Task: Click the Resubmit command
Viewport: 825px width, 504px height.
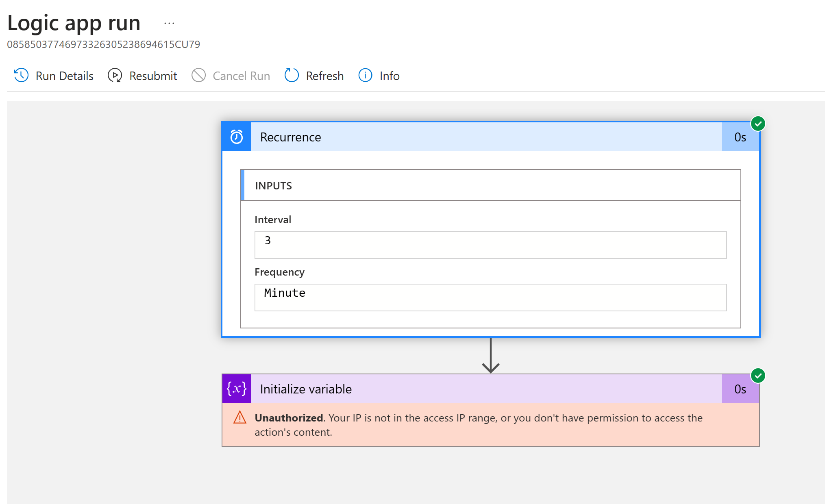Action: coord(153,76)
